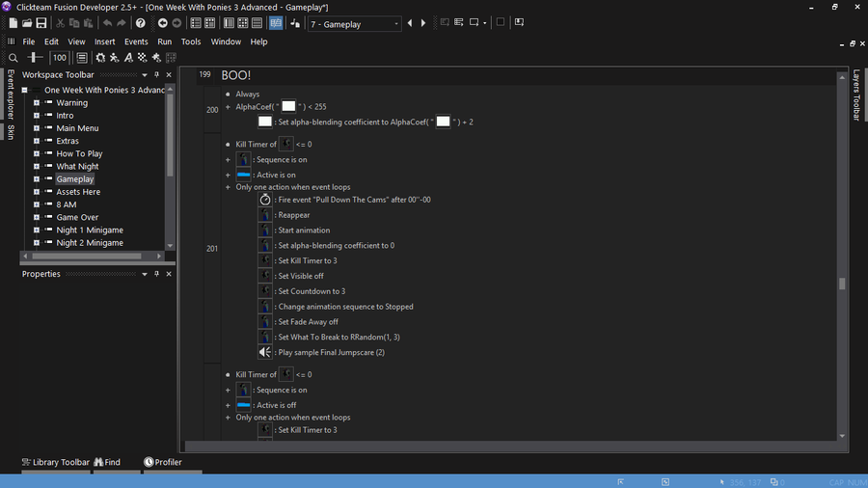
Task: Go forward with the right circle arrow
Action: click(x=176, y=23)
